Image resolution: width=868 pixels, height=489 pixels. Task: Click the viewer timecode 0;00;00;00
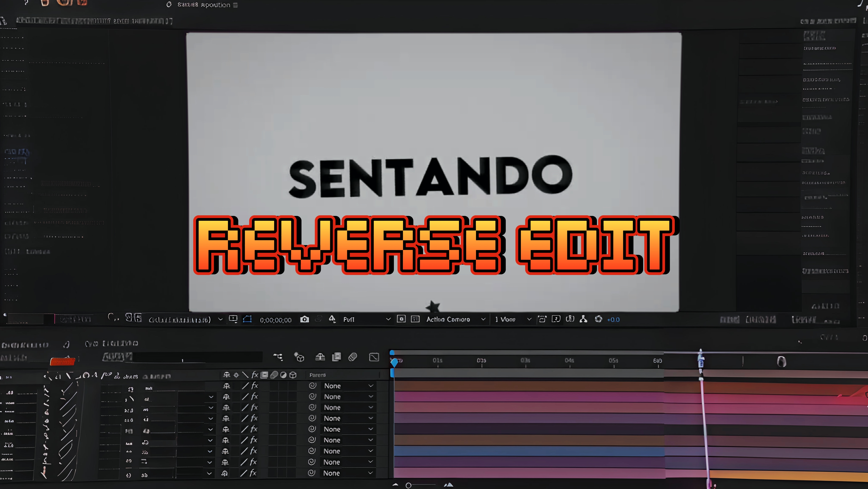(x=275, y=320)
